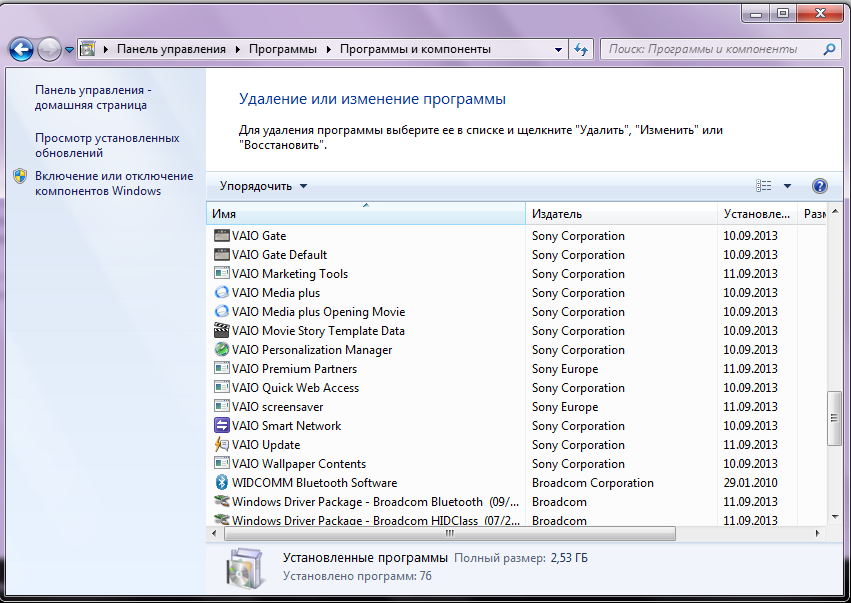The height and width of the screenshot is (603, 851).
Task: Sort by partially visible Размер column header
Action: click(812, 213)
